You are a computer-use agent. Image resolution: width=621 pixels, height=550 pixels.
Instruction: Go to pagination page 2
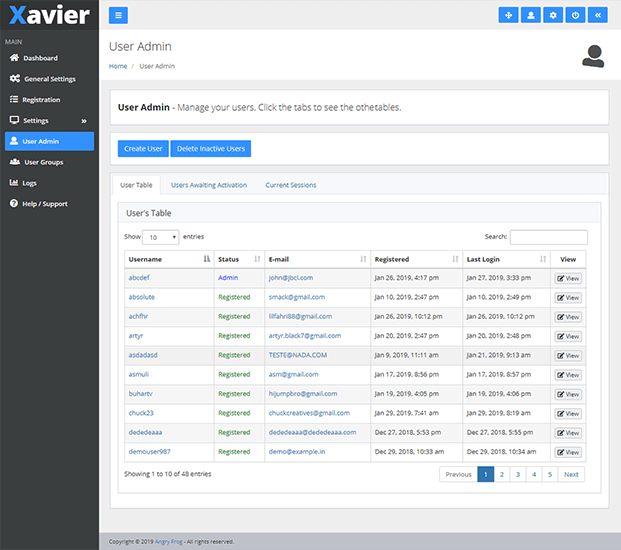[x=502, y=474]
